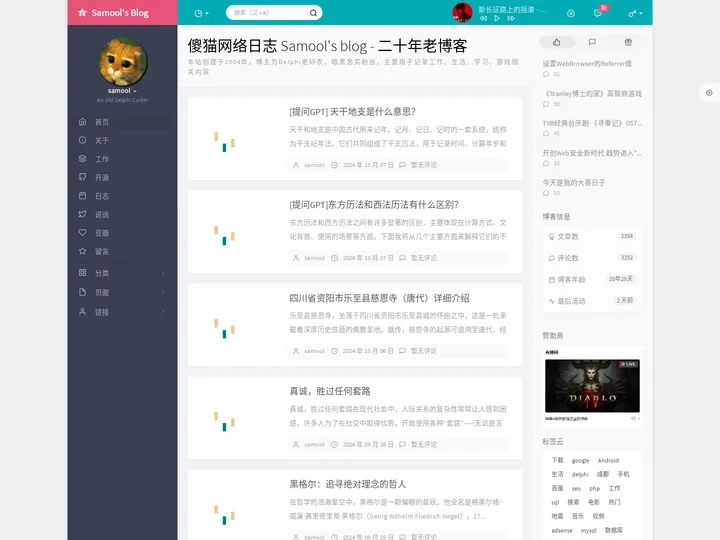The height and width of the screenshot is (540, 720).
Task: Open sidebar post 今天是我的大喜日子
Action: (574, 183)
